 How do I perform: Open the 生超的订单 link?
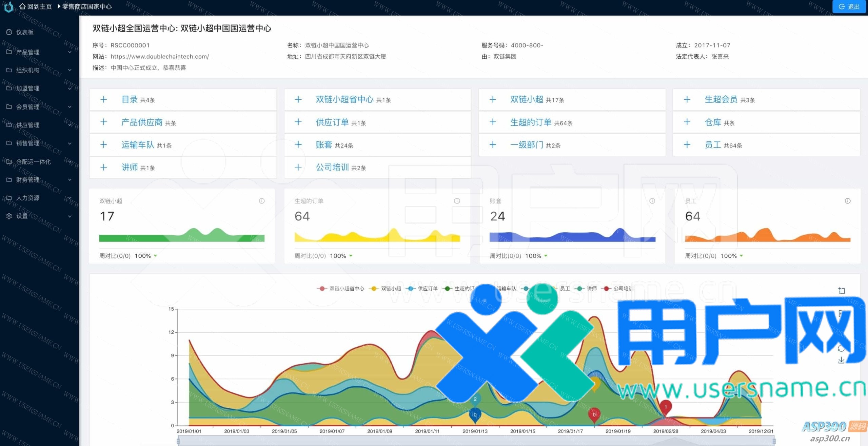pyautogui.click(x=531, y=122)
